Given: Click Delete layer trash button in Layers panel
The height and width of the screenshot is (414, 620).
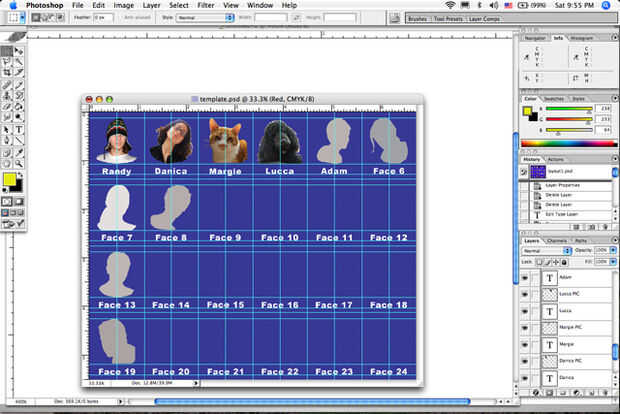Looking at the screenshot, I should point(605,393).
